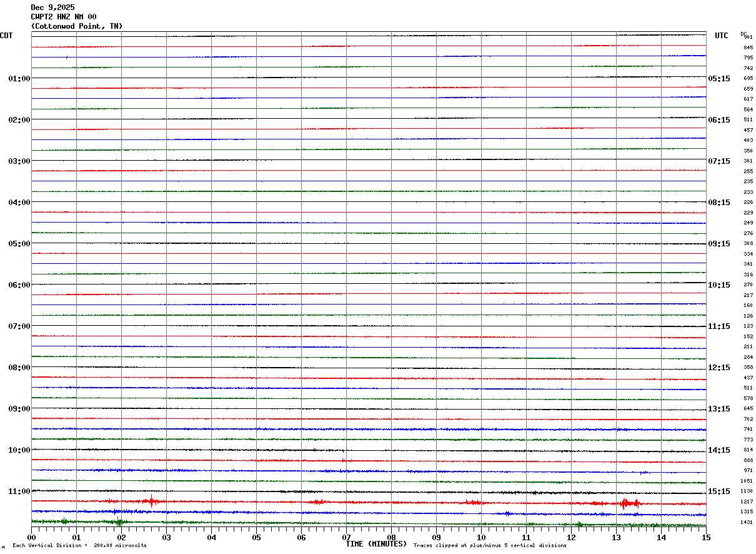
Task: Click the '09' minute tick label
Action: pos(436,537)
